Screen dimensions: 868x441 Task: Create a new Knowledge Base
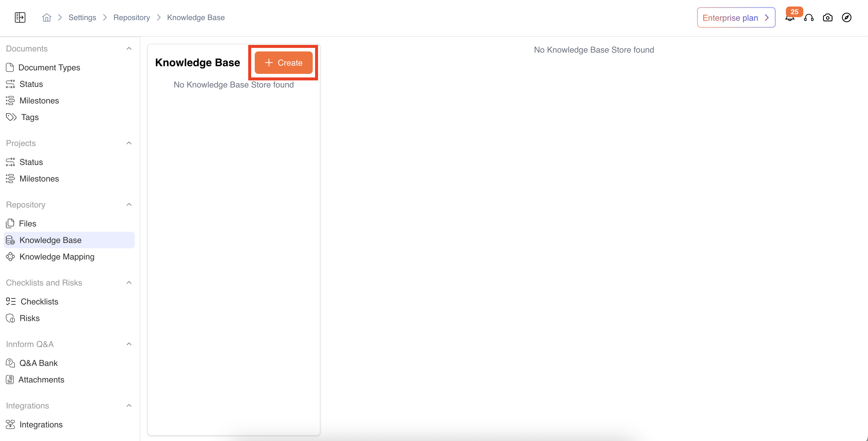(x=283, y=63)
